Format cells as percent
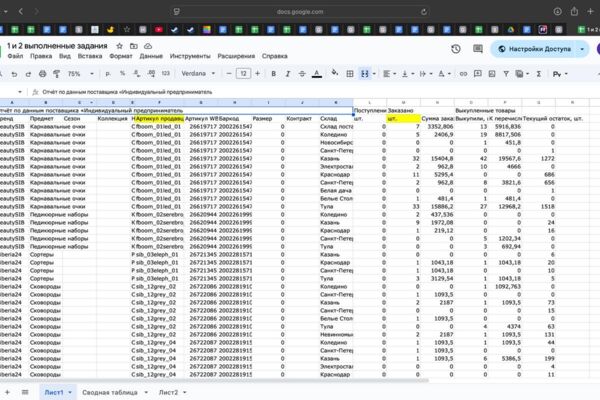This screenshot has width=600, height=400. tap(122, 73)
